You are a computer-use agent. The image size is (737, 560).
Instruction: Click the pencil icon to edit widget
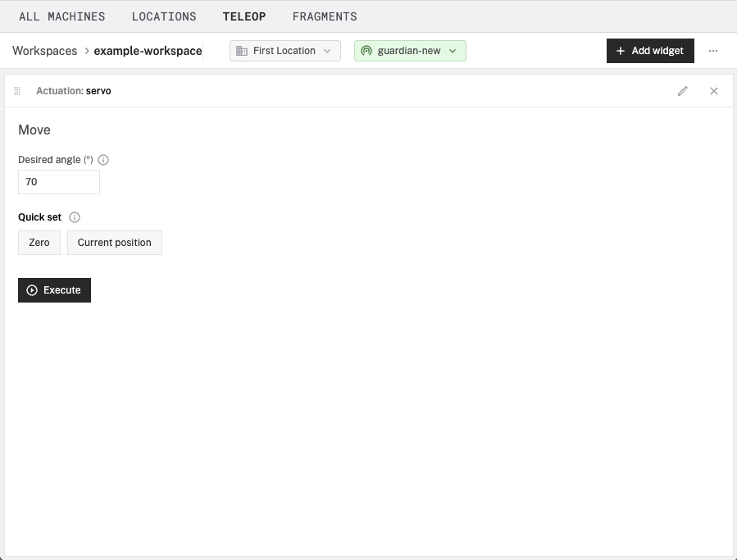click(683, 91)
